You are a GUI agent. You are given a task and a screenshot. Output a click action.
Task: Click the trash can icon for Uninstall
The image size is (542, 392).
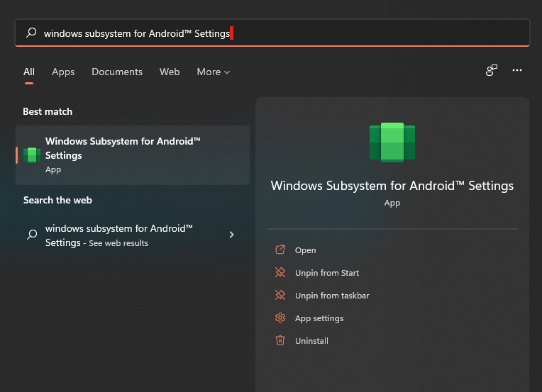coord(280,341)
